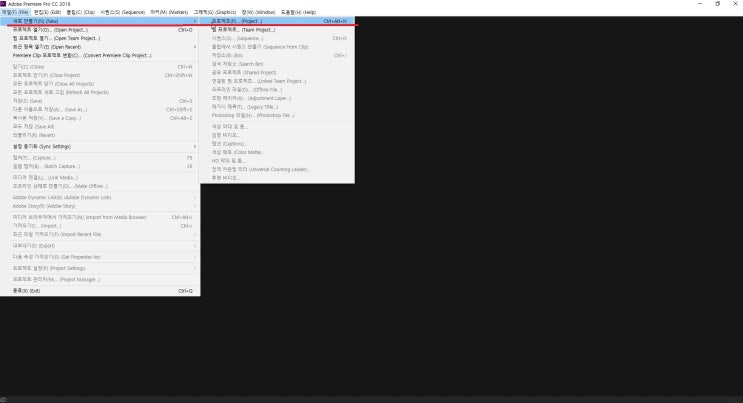Select Sequence in New submenu

point(277,38)
